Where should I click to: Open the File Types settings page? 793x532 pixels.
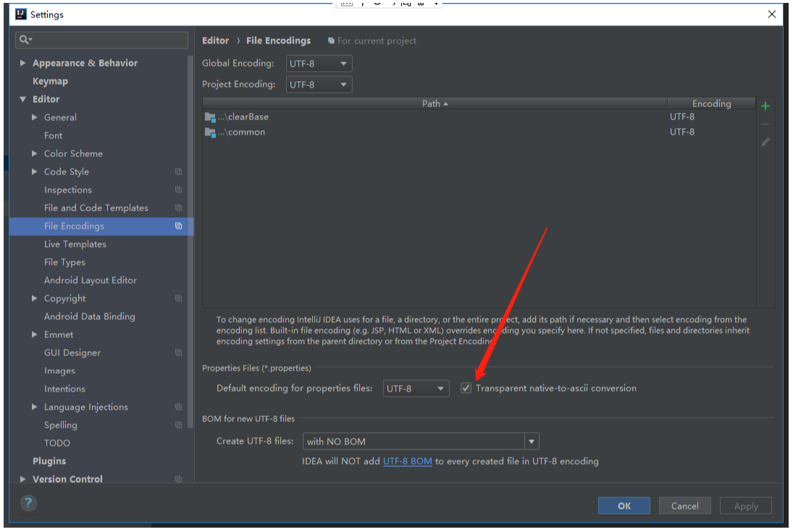[64, 262]
